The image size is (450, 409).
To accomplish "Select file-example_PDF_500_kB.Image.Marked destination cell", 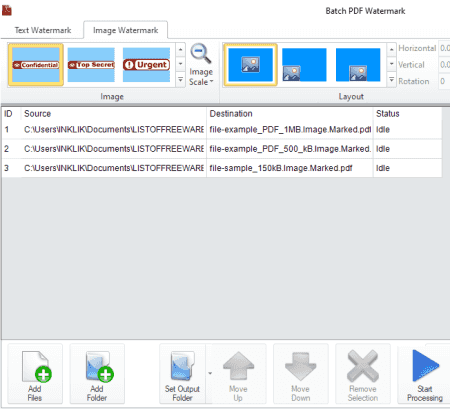I will 290,149.
